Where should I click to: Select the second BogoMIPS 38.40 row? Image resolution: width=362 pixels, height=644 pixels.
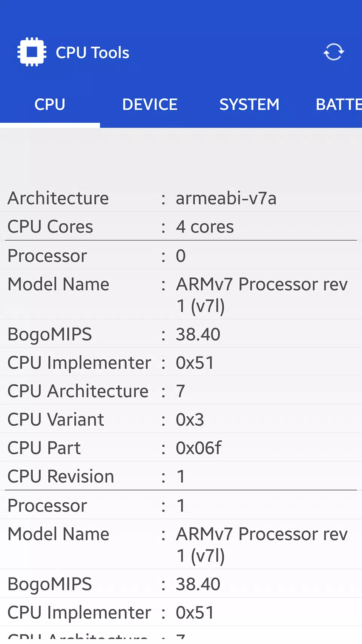point(181,584)
